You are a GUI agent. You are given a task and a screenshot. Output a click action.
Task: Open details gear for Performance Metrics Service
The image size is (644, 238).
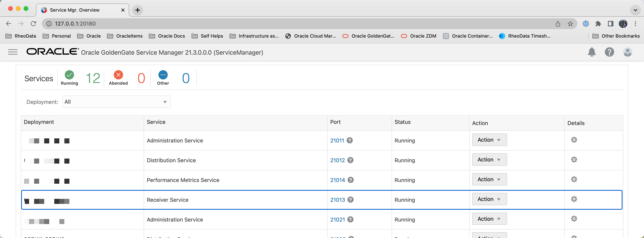coord(574,179)
